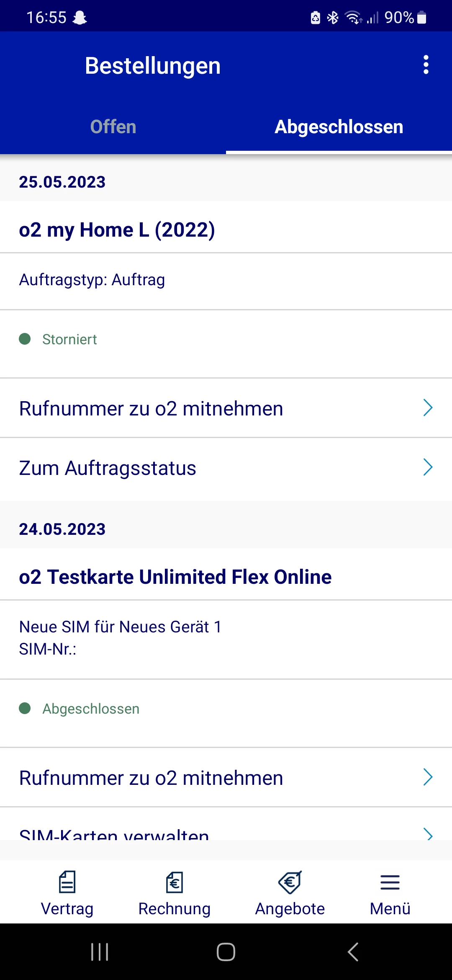Select the Abgeschlossen tab

(339, 127)
